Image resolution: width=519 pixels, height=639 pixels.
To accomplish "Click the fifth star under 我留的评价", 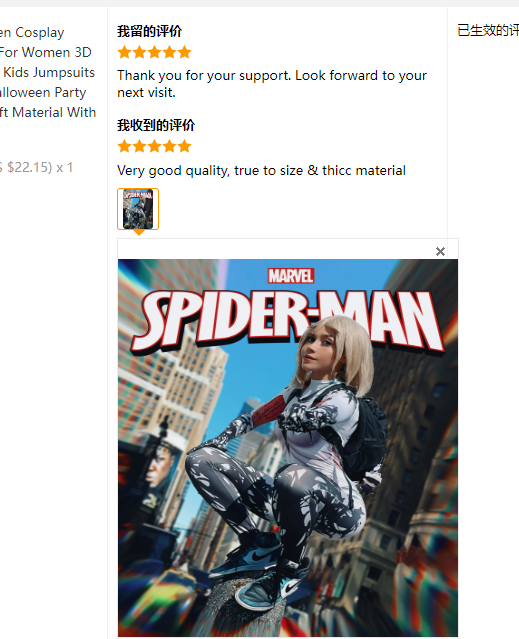I will [184, 52].
